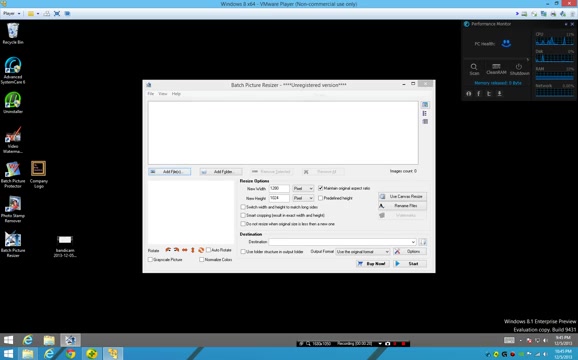Screen dimensions: 578x360
Task: Click Bandicam recording stop button
Action: tap(403, 344)
